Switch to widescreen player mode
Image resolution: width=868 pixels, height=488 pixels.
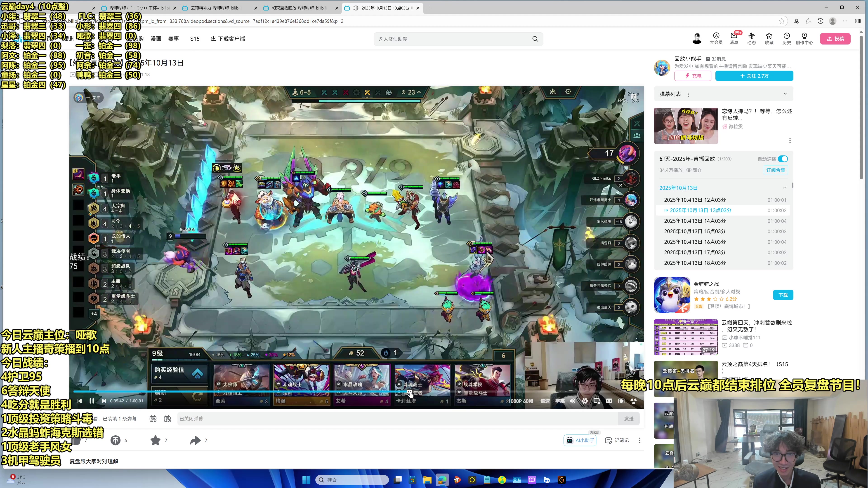click(609, 401)
